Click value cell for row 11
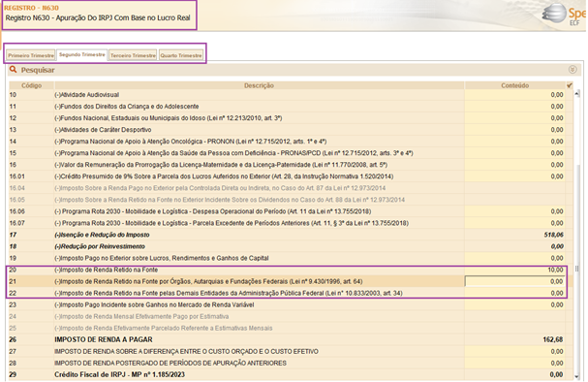 pos(515,107)
